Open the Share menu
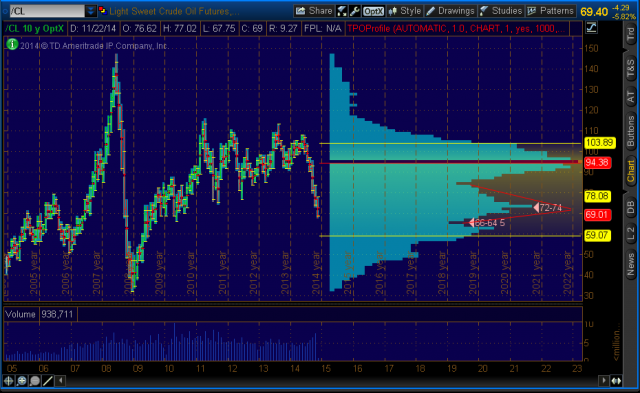Viewport: 640px width, 393px height. click(313, 11)
